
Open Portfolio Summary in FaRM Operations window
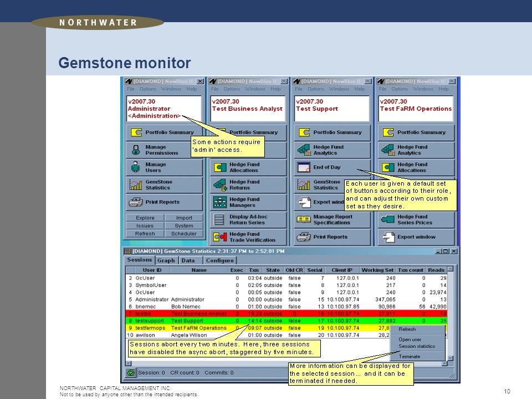(x=416, y=132)
